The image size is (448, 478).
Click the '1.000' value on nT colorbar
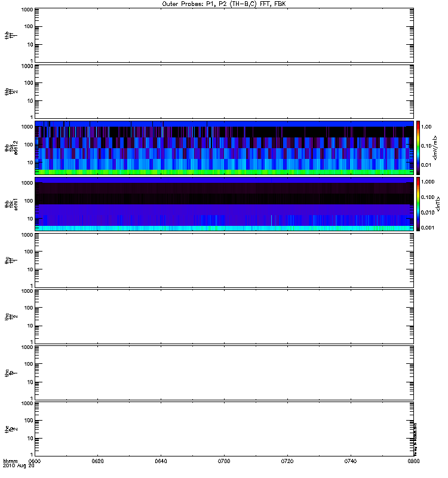coord(428,182)
